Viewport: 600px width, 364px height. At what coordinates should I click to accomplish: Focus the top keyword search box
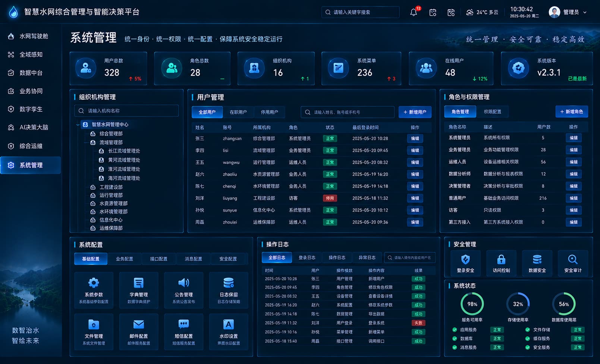pyautogui.click(x=360, y=12)
